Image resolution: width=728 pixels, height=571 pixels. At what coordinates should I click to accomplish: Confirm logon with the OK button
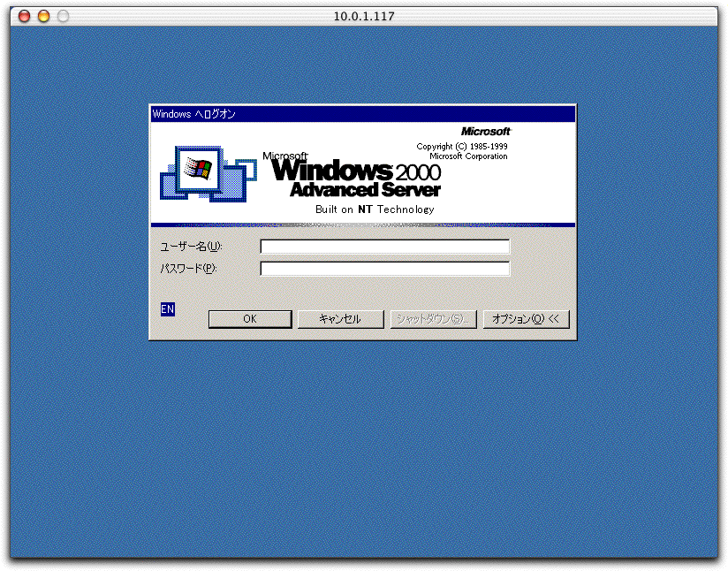250,319
